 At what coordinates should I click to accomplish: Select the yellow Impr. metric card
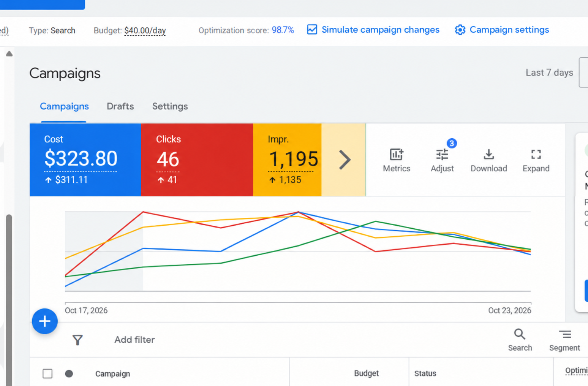(x=288, y=160)
